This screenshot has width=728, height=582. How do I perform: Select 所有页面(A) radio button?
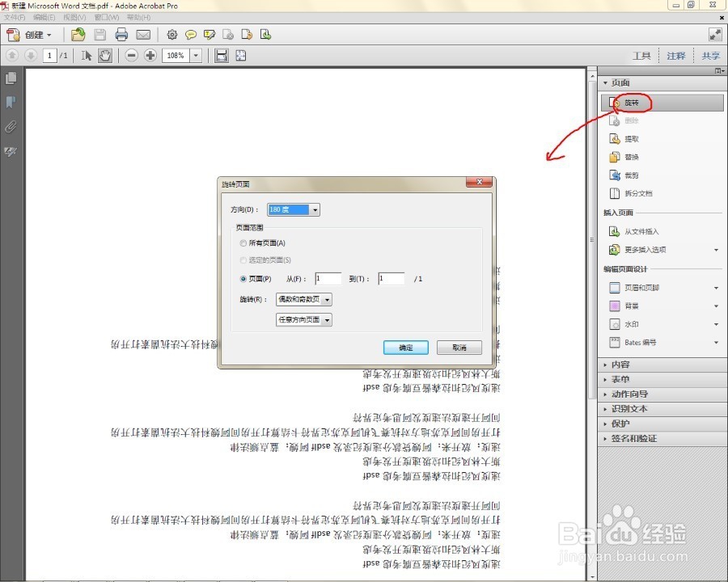coord(243,242)
